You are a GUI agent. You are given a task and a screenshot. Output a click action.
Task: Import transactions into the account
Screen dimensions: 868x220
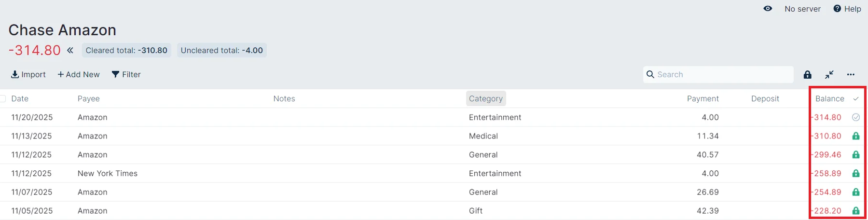coord(28,74)
